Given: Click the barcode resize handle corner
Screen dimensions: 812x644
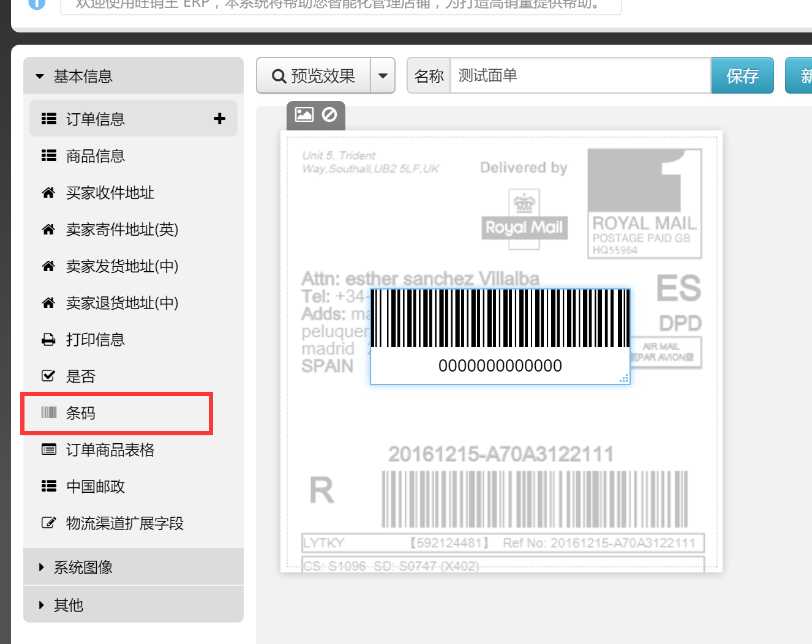Looking at the screenshot, I should click(x=624, y=379).
